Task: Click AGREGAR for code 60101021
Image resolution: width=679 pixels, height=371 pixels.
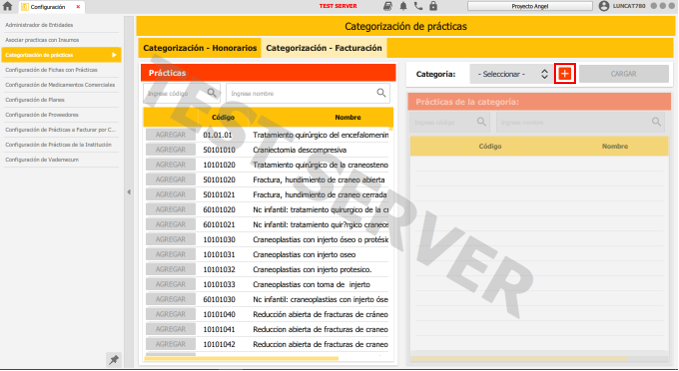Action: coord(171,225)
